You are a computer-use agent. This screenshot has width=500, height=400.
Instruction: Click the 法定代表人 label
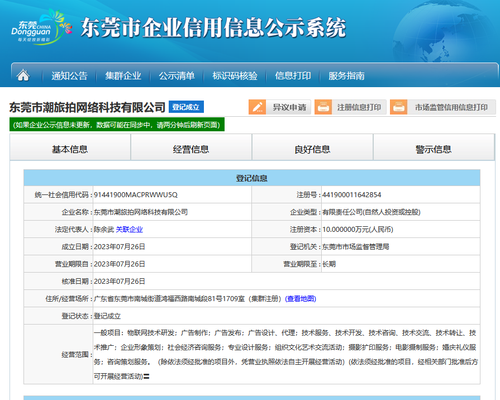(x=72, y=229)
